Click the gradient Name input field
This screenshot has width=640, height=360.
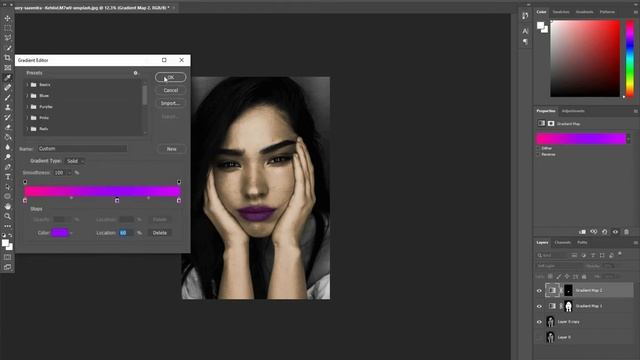pyautogui.click(x=82, y=149)
